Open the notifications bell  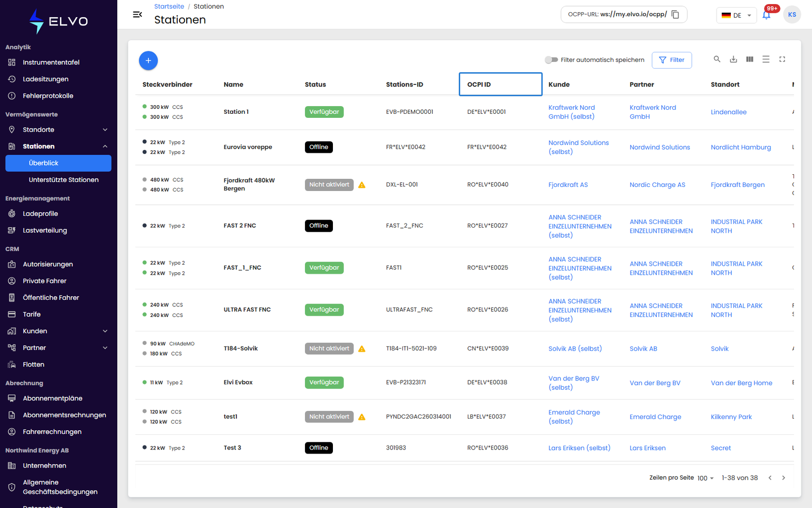(766, 15)
